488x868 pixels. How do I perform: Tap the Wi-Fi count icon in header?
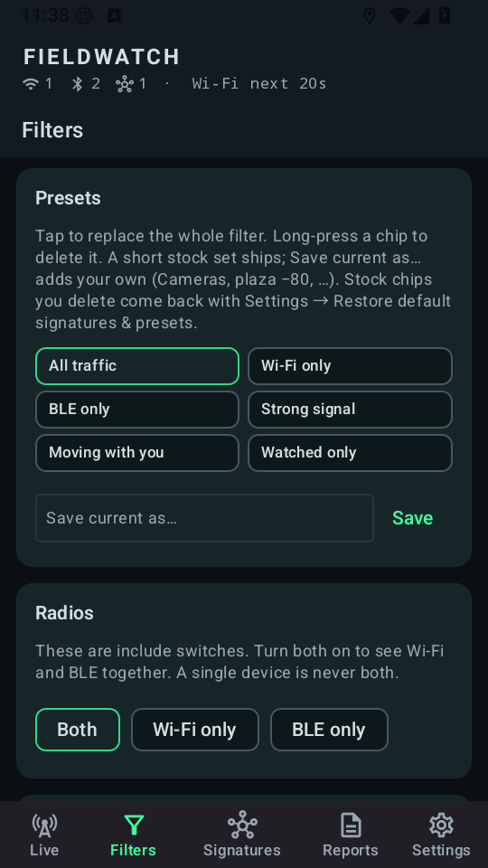pos(31,83)
